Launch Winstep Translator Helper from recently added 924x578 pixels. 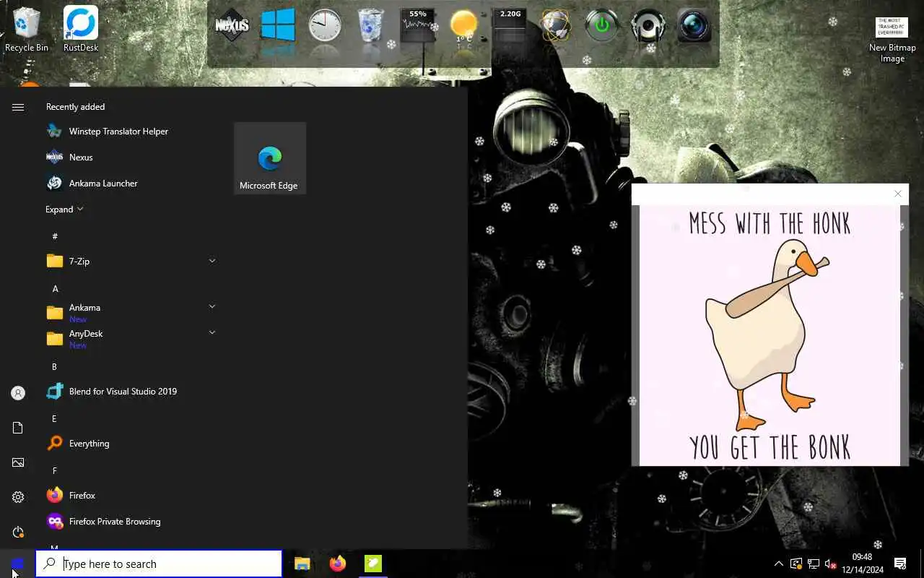click(x=130, y=131)
